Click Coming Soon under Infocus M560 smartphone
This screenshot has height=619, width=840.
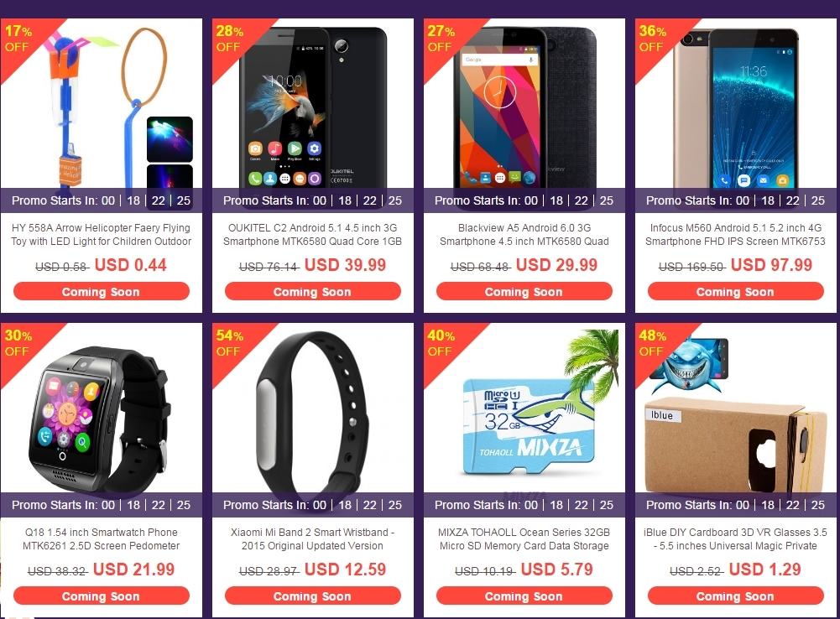(736, 292)
